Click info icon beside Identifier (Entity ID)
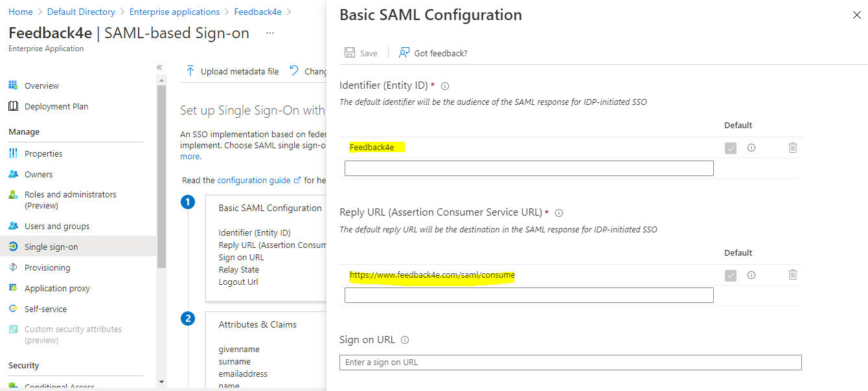Viewport: 868px width, 391px height. point(445,86)
